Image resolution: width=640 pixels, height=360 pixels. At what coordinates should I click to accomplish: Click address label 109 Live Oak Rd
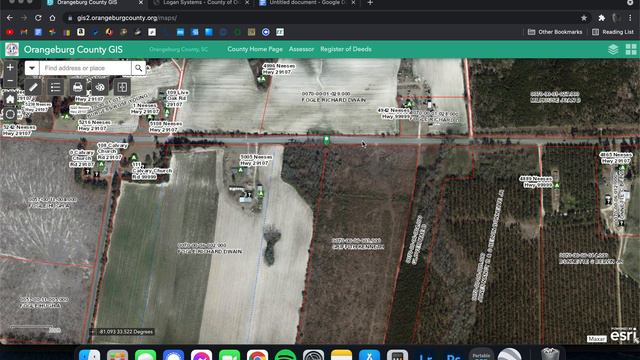click(x=177, y=98)
